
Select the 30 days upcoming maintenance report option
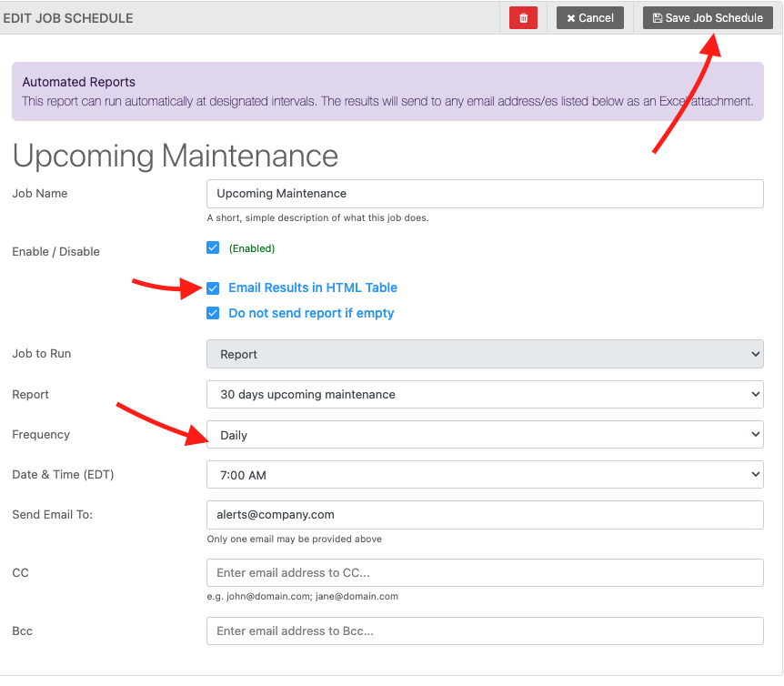point(485,394)
